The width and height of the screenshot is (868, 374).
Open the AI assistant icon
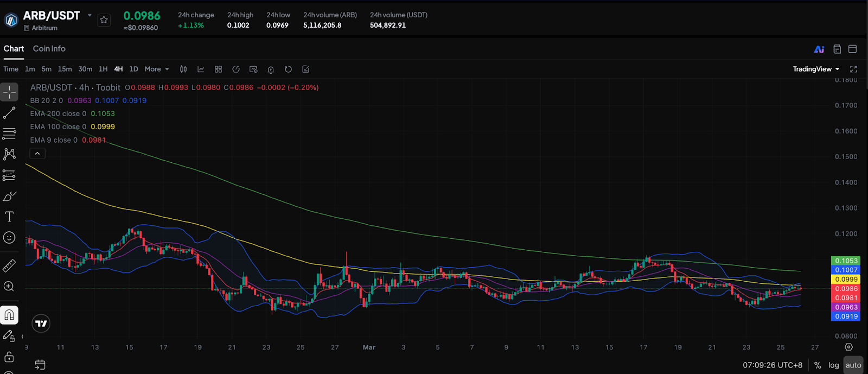[819, 49]
